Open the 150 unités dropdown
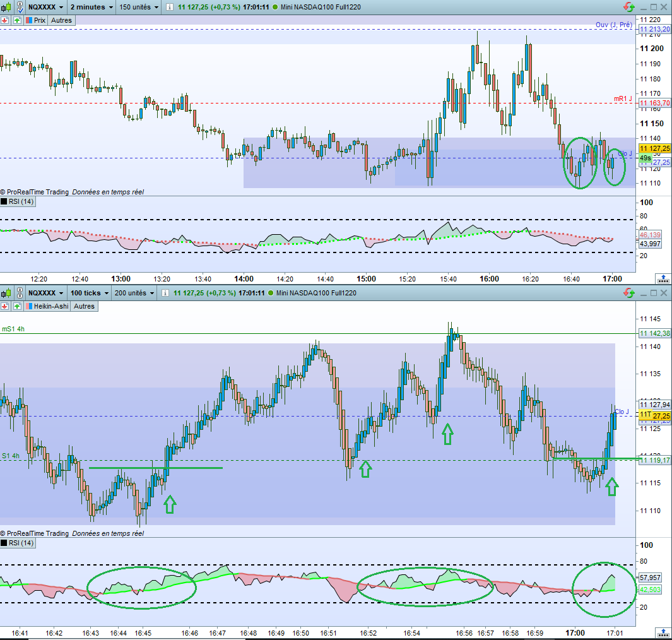 coord(139,7)
